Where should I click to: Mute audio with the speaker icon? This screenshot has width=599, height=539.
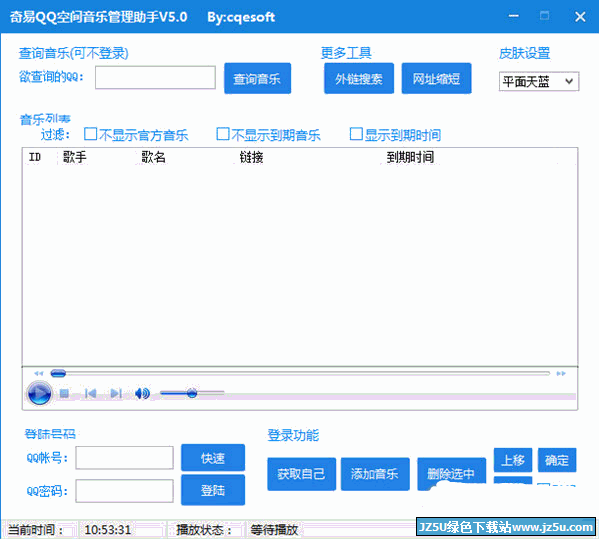pyautogui.click(x=142, y=393)
